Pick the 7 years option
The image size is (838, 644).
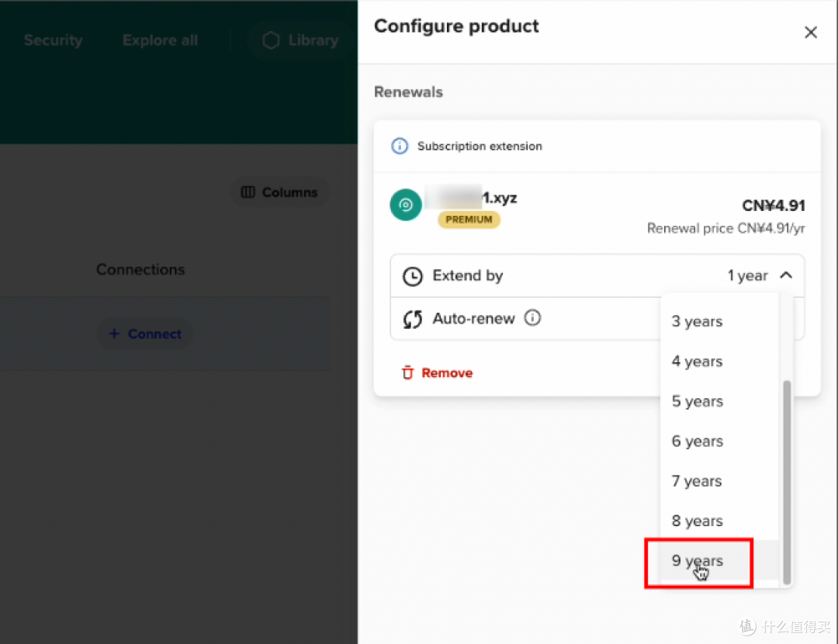697,481
